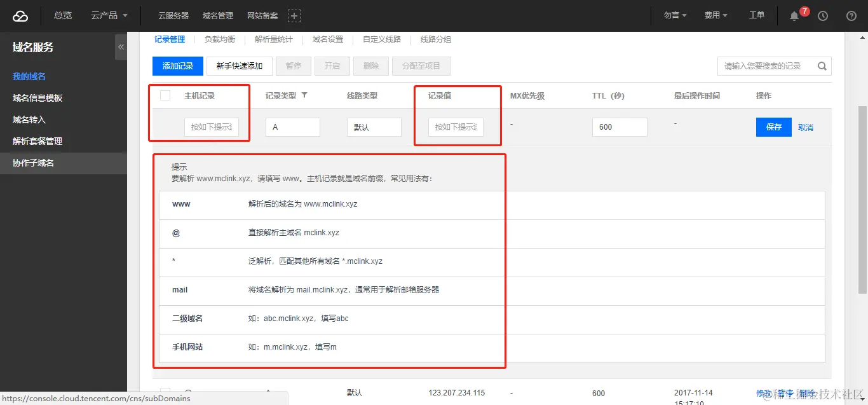Click the search magnifier icon

point(822,66)
